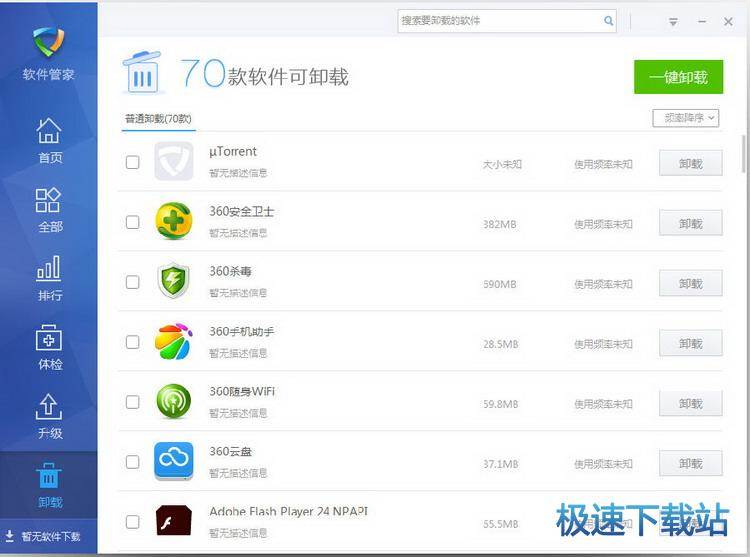Viewport: 750px width, 557px height.
Task: Click the 59.8MB size value
Action: [x=500, y=404]
